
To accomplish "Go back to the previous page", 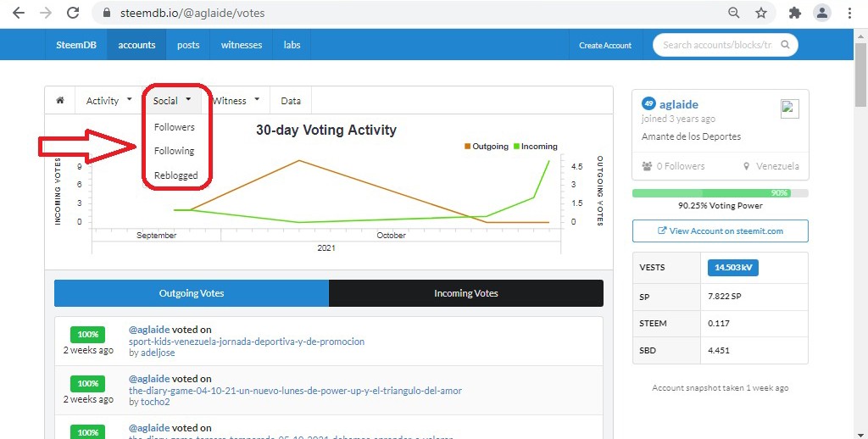I will point(19,13).
